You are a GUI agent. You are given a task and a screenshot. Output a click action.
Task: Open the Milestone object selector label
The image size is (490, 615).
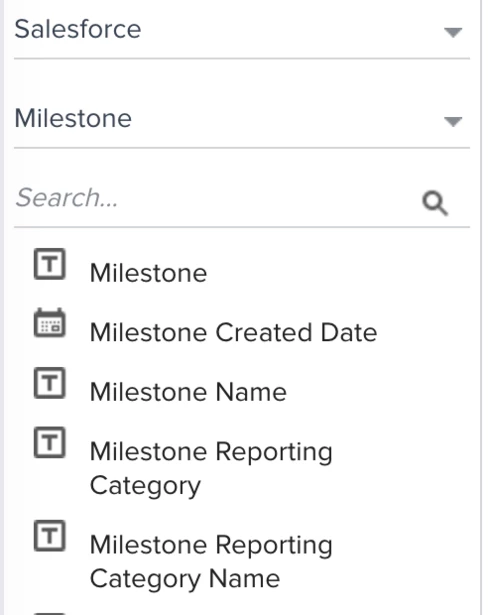coord(73,118)
